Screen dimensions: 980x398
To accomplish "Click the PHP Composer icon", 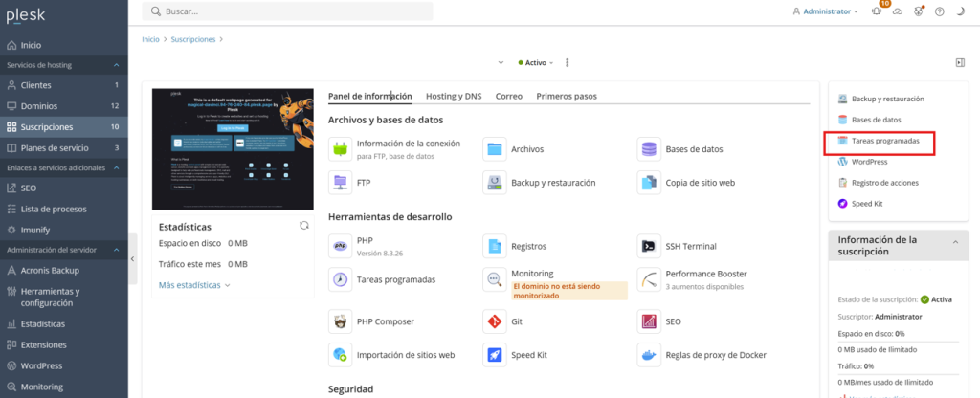I will tap(339, 321).
